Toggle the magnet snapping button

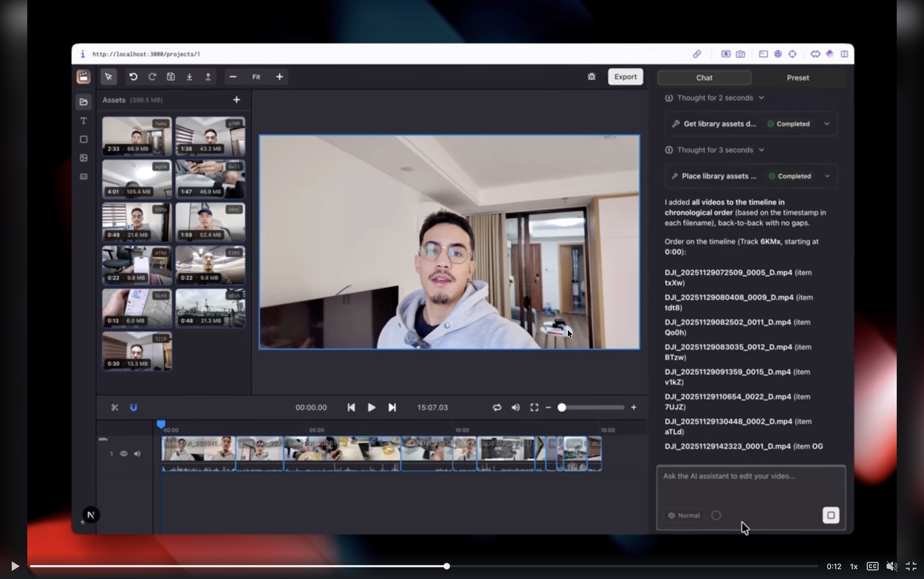[133, 408]
